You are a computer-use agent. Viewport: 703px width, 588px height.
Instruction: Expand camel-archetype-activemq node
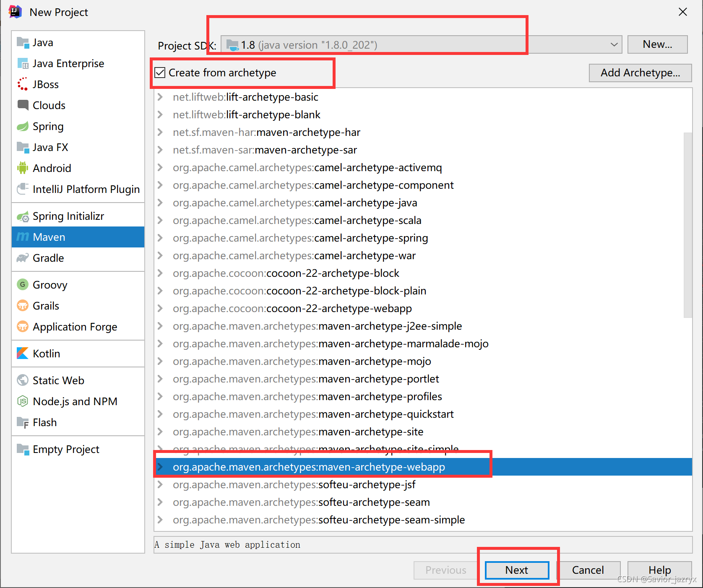click(160, 167)
